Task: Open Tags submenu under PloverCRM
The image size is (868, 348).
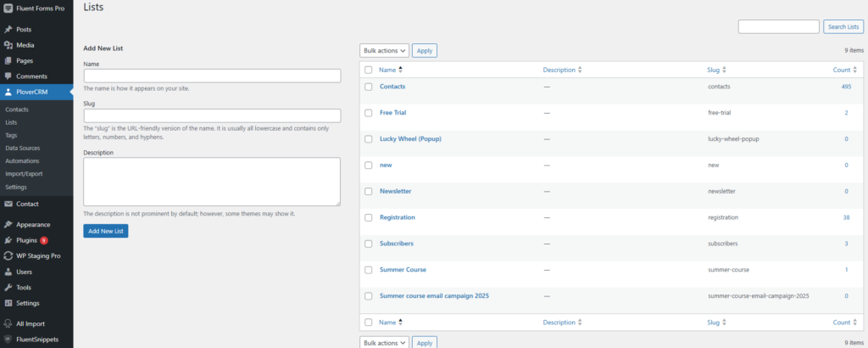Action: [11, 135]
